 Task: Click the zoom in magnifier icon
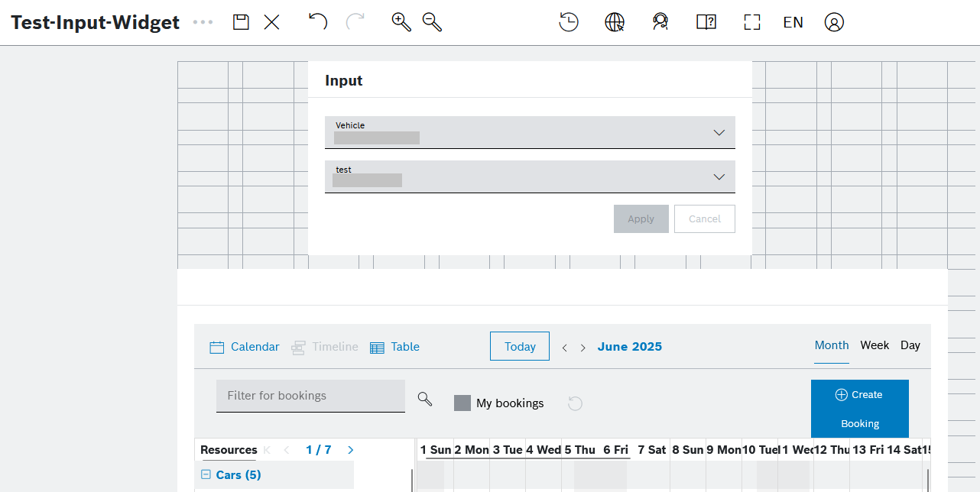click(401, 22)
